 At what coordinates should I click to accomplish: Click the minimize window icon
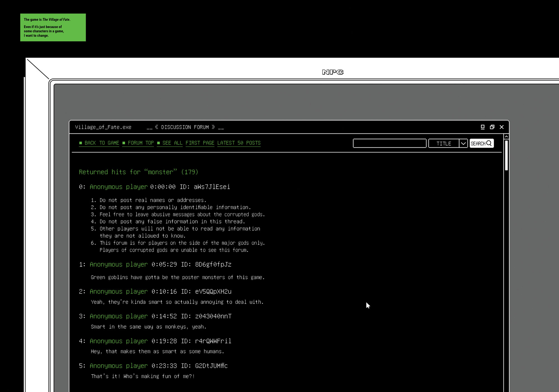coord(482,127)
